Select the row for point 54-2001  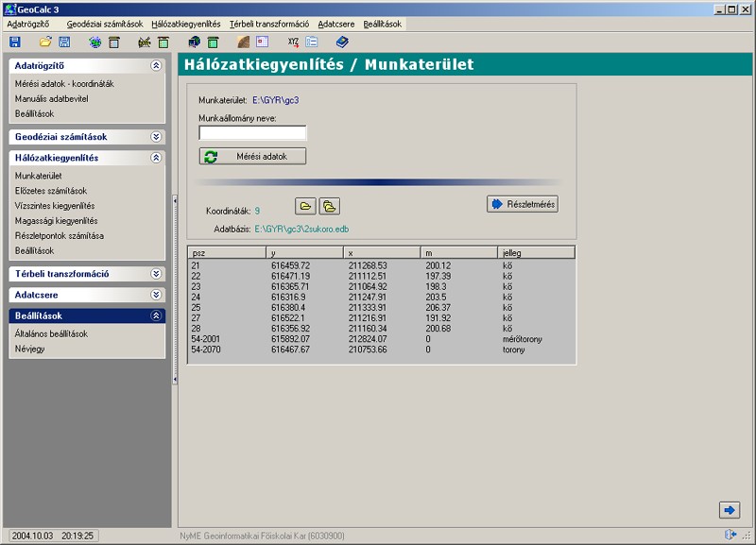point(382,339)
